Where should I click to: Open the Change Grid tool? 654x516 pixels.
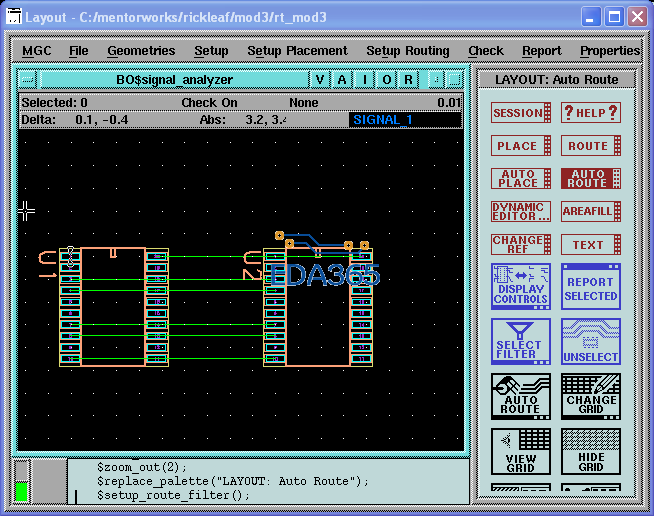click(x=590, y=396)
